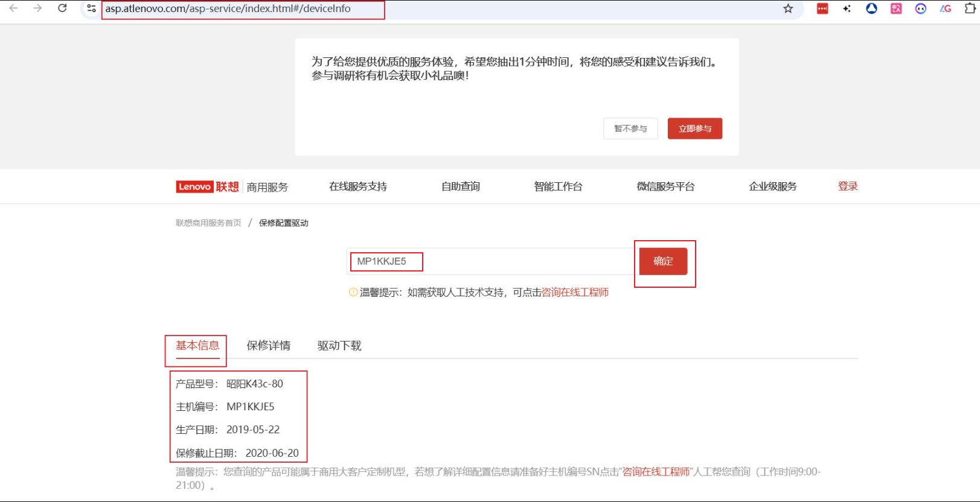Viewport: 980px width, 502px height.
Task: Click 咨询在线工程师 link in bottom notice
Action: point(656,472)
